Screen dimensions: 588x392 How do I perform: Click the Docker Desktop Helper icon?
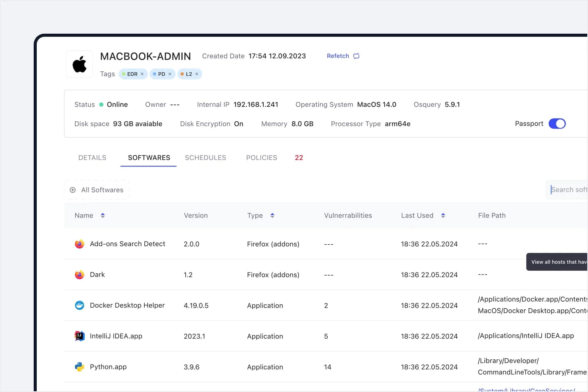coord(79,305)
